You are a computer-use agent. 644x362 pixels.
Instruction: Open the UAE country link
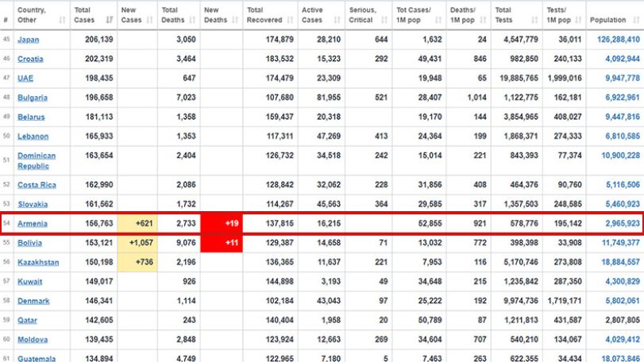pos(25,78)
